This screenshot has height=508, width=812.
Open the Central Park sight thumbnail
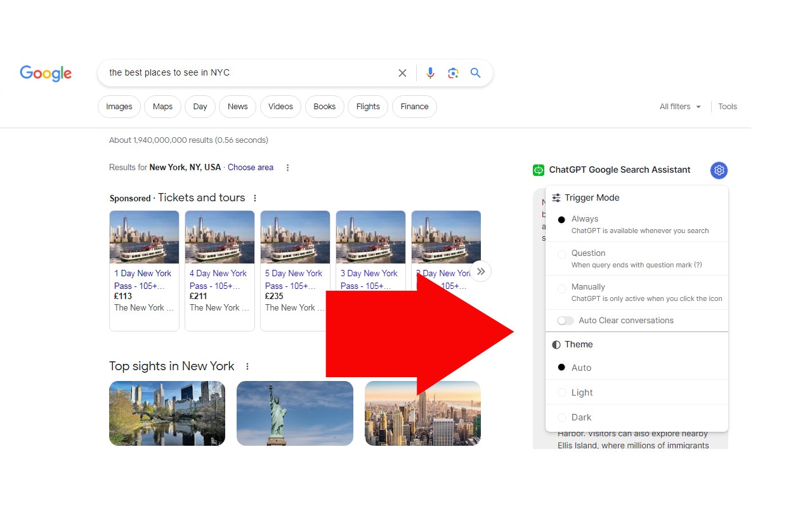pos(167,413)
